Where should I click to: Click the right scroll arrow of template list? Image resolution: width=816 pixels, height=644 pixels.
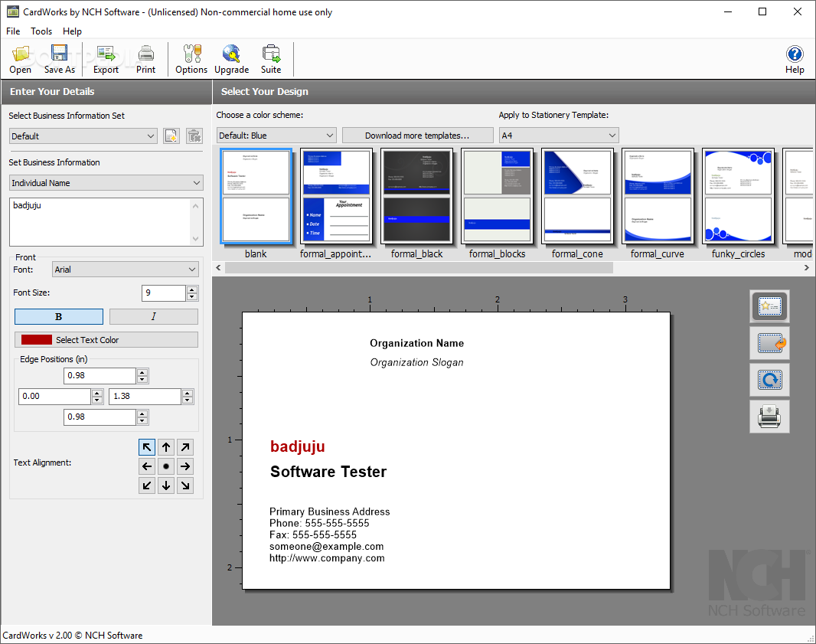click(807, 267)
